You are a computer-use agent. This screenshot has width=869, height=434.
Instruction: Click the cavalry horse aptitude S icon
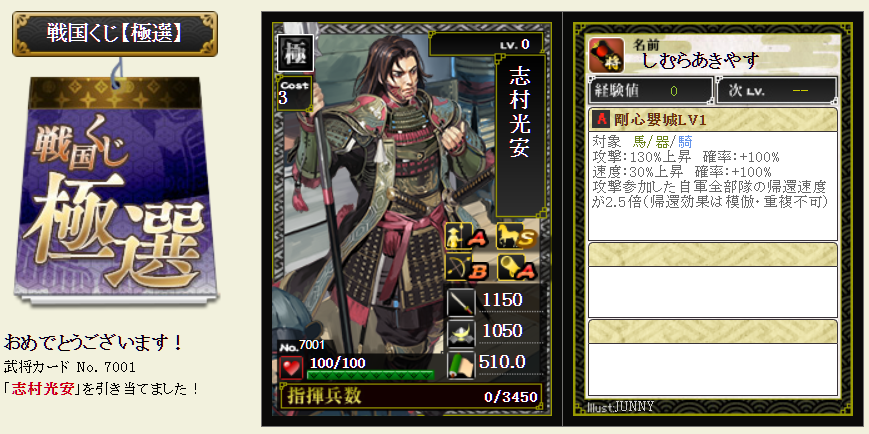pos(514,237)
